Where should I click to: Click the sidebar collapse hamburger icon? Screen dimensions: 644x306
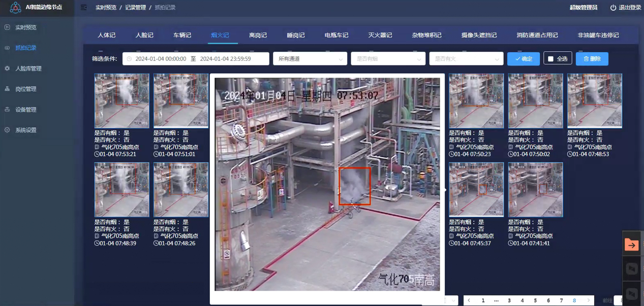(x=84, y=8)
